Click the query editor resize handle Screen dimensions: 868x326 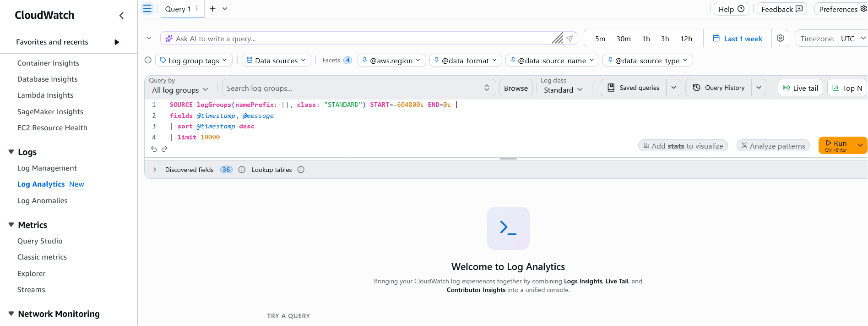[x=508, y=159]
